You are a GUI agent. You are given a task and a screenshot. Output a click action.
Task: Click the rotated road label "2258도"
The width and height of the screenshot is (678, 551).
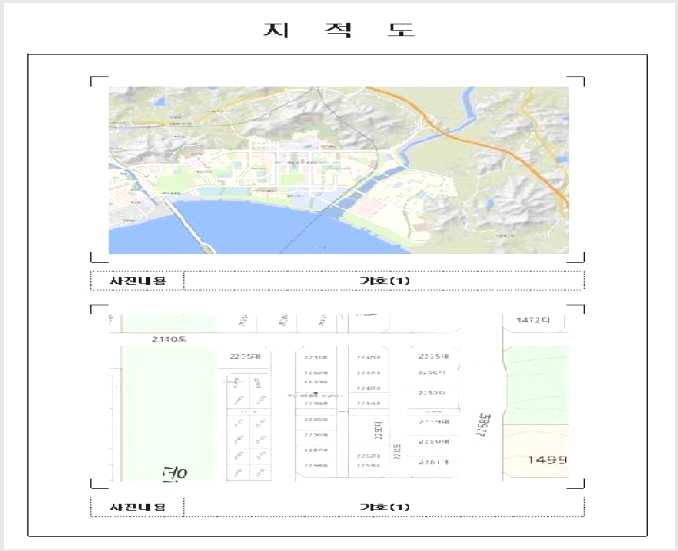[484, 425]
